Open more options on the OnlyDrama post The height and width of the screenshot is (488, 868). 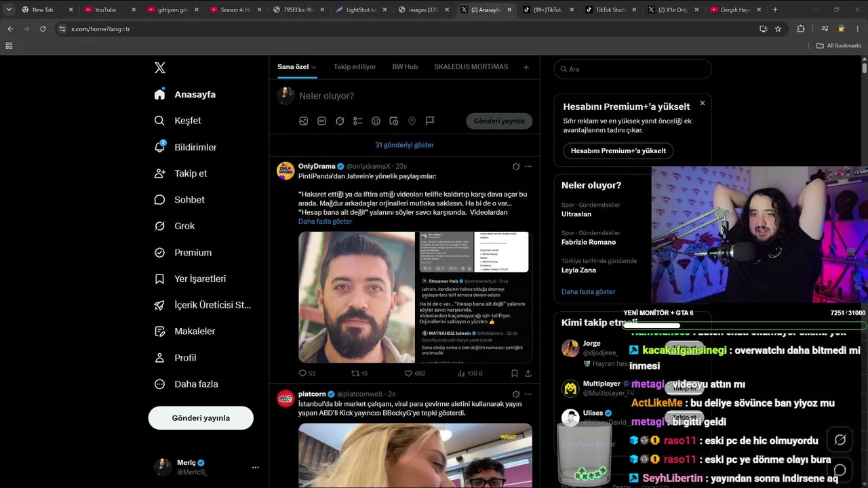[528, 166]
